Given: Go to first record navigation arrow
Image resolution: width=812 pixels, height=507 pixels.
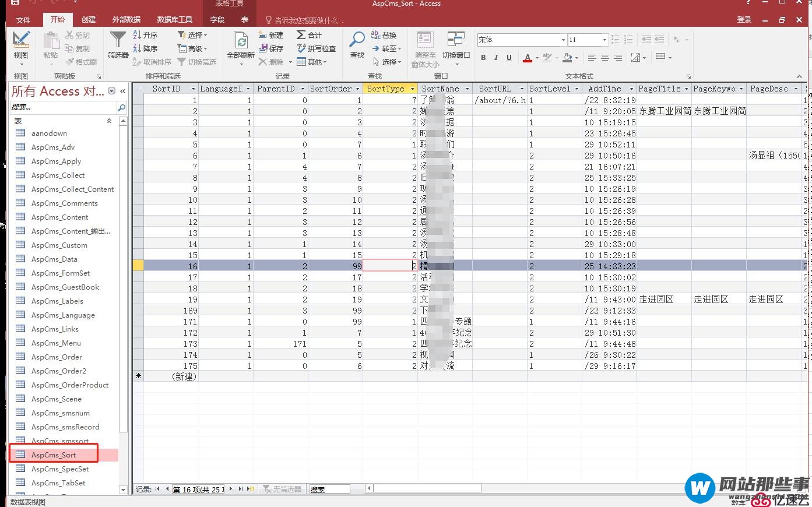Looking at the screenshot, I should [x=157, y=489].
